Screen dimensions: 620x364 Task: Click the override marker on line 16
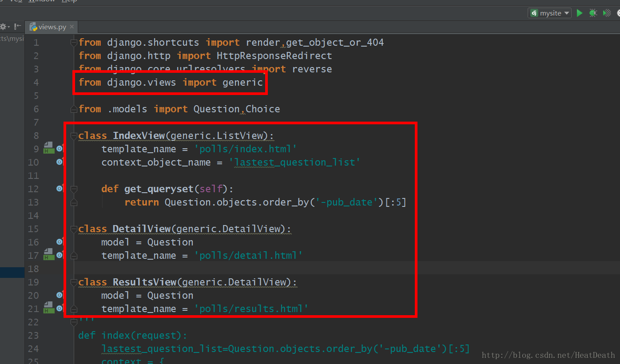pyautogui.click(x=60, y=242)
